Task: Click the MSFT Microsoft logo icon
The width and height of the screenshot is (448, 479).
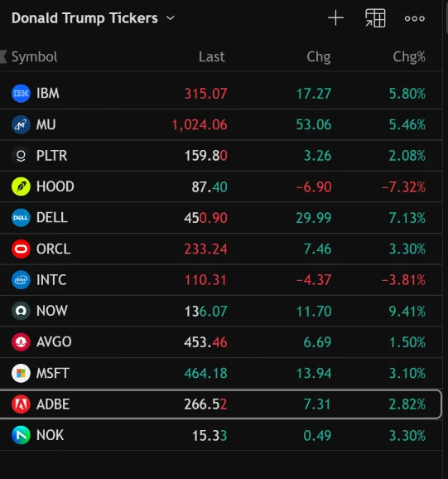Action: (x=21, y=373)
